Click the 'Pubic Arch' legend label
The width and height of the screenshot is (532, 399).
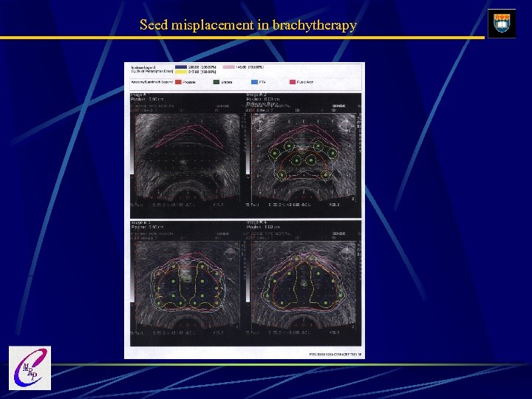305,82
